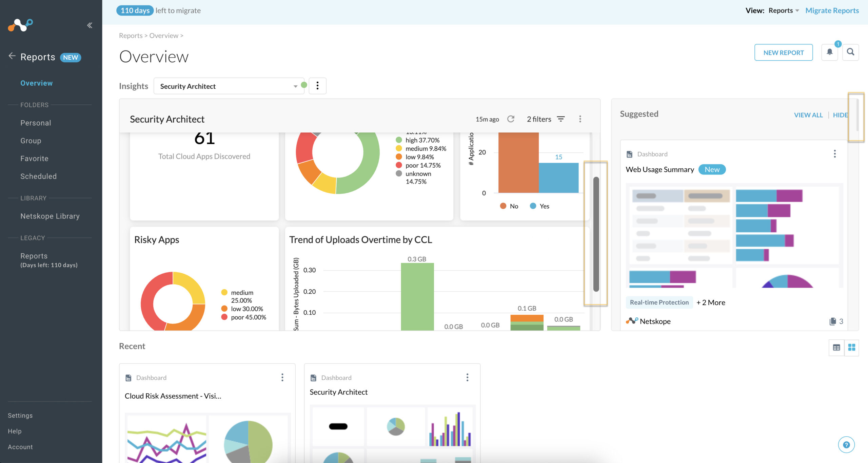Viewport: 868px width, 463px height.
Task: Open Web Usage Summary card options menu
Action: tap(835, 154)
